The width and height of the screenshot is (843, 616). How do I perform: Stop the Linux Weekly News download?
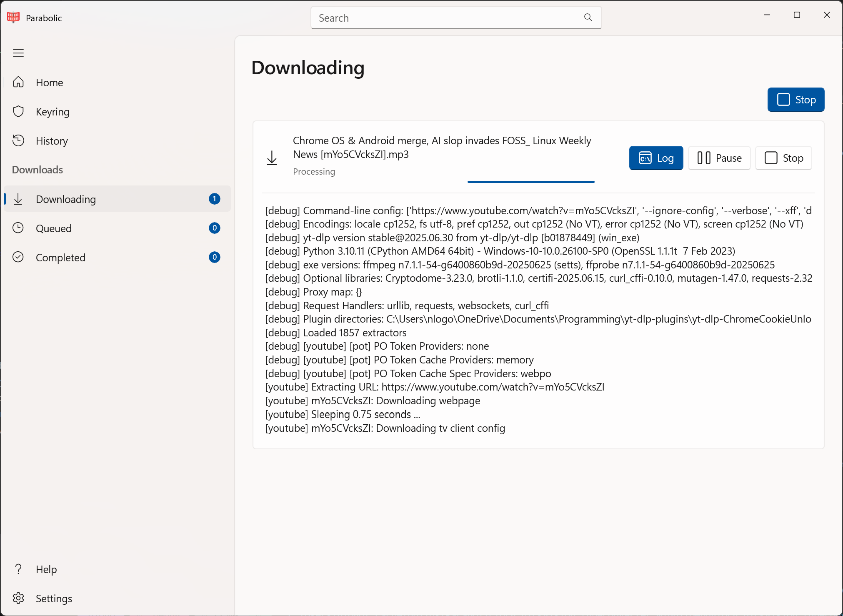pyautogui.click(x=783, y=158)
